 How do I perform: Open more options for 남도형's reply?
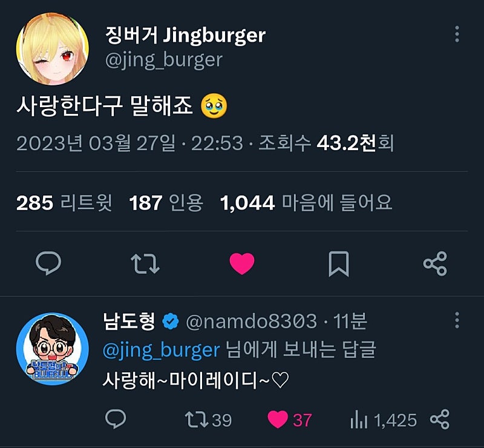pos(457,320)
